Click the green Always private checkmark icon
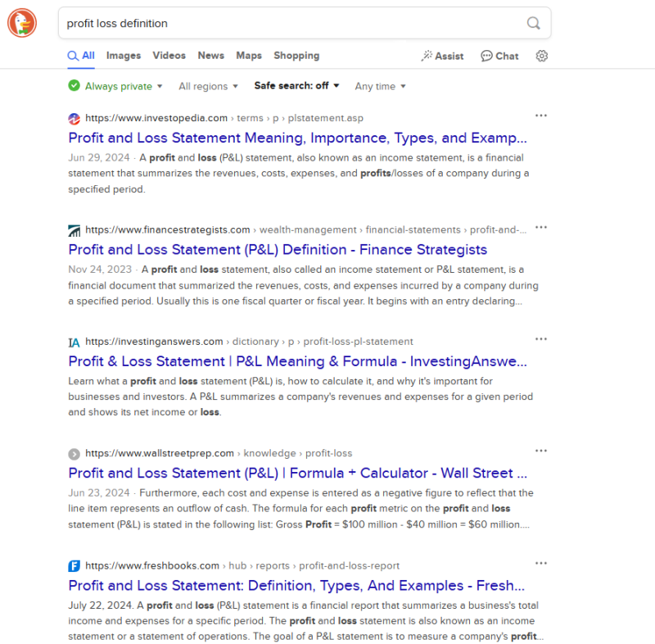655x644 pixels. point(74,86)
